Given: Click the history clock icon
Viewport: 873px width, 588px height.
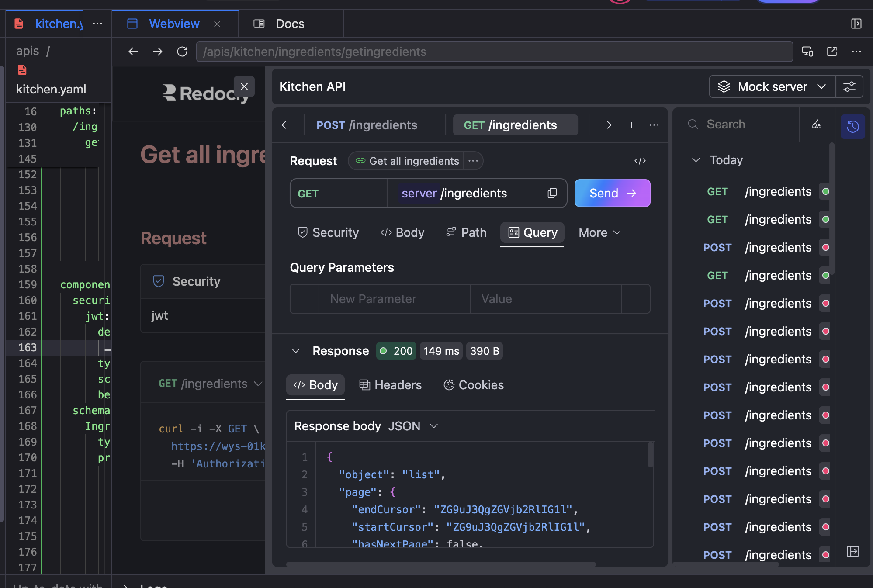Looking at the screenshot, I should click(852, 126).
